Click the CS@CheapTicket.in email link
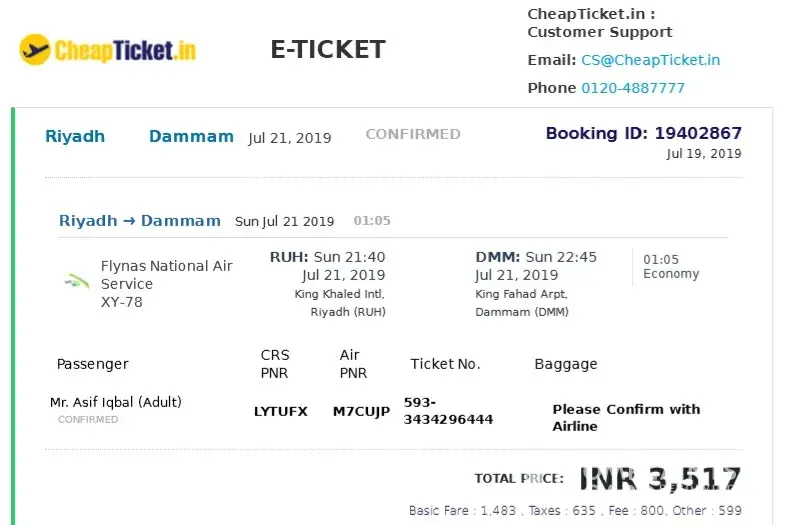Viewport: 786px width, 525px height. pyautogui.click(x=650, y=60)
